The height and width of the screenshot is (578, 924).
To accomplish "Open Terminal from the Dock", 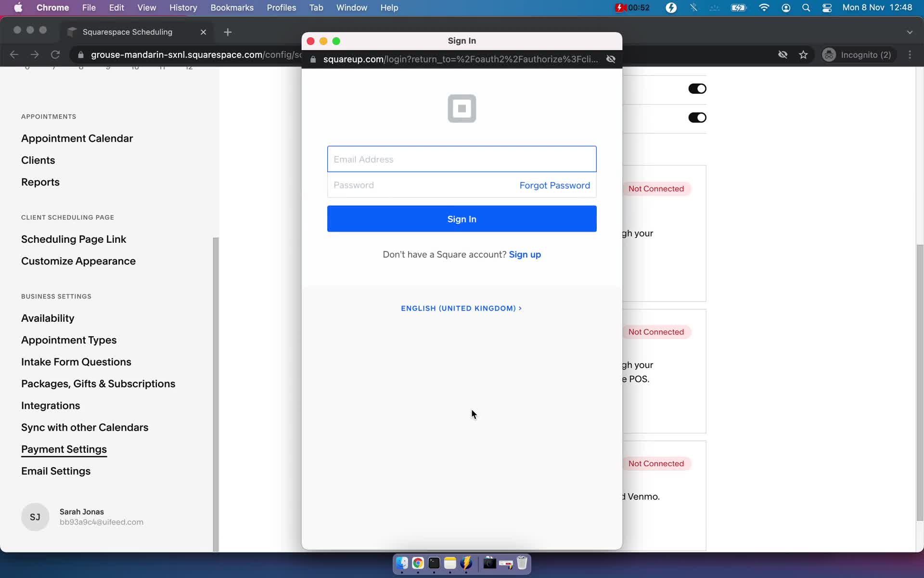I will point(434,563).
